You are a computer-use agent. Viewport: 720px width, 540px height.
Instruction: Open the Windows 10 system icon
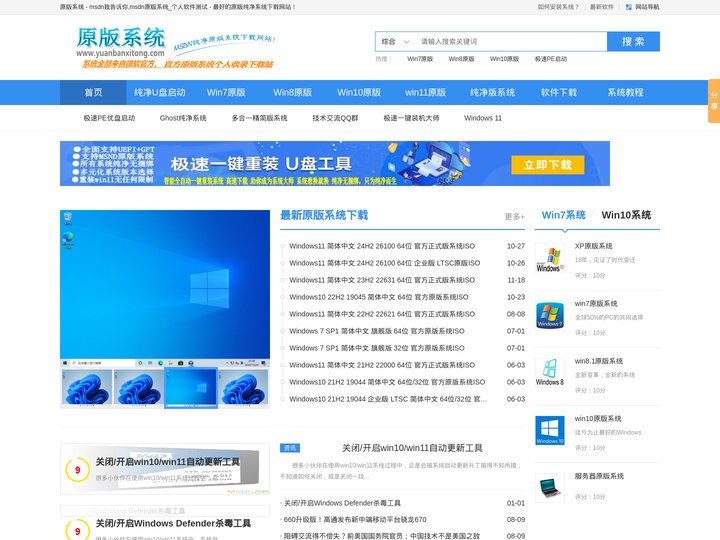[x=550, y=431]
